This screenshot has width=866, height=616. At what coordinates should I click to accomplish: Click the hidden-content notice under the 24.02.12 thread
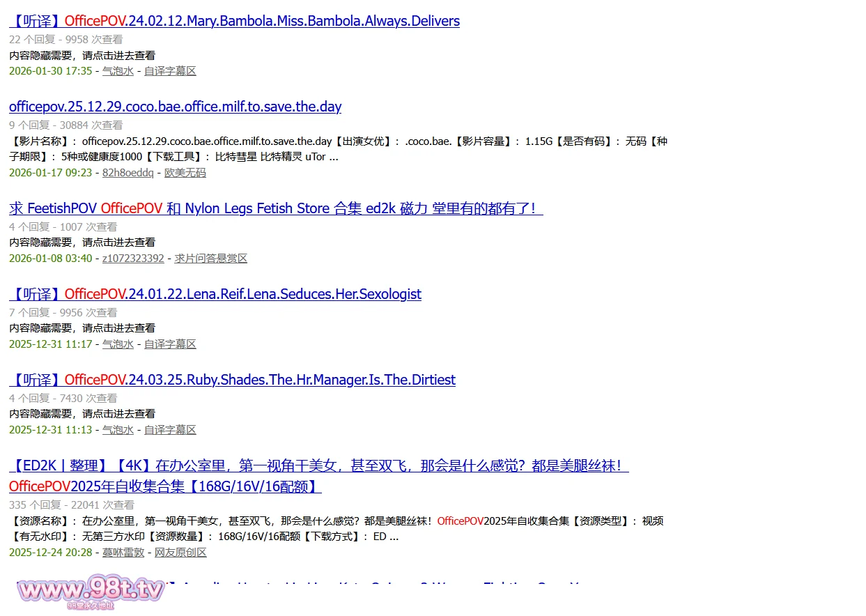pyautogui.click(x=82, y=56)
